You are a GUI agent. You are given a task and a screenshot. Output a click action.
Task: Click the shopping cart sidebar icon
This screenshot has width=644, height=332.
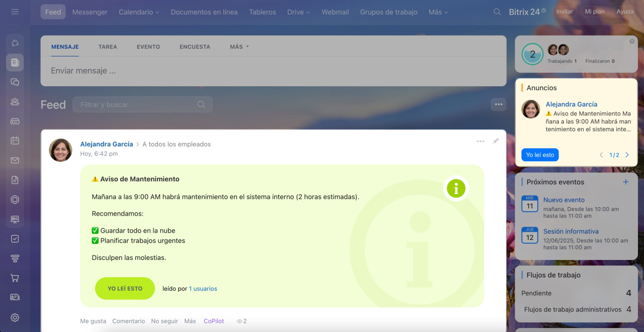(15, 278)
